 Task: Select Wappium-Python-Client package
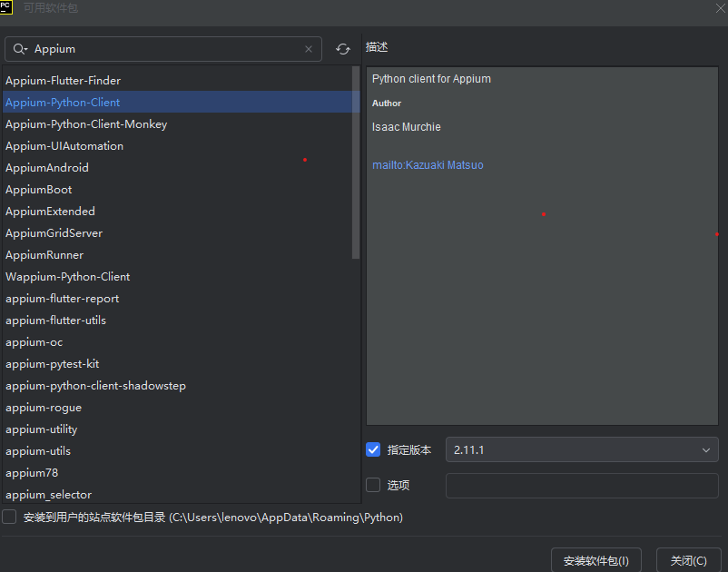178,277
